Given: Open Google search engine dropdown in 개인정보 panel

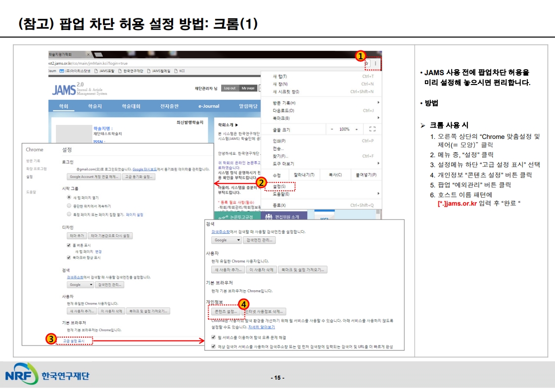Looking at the screenshot, I should [226, 240].
